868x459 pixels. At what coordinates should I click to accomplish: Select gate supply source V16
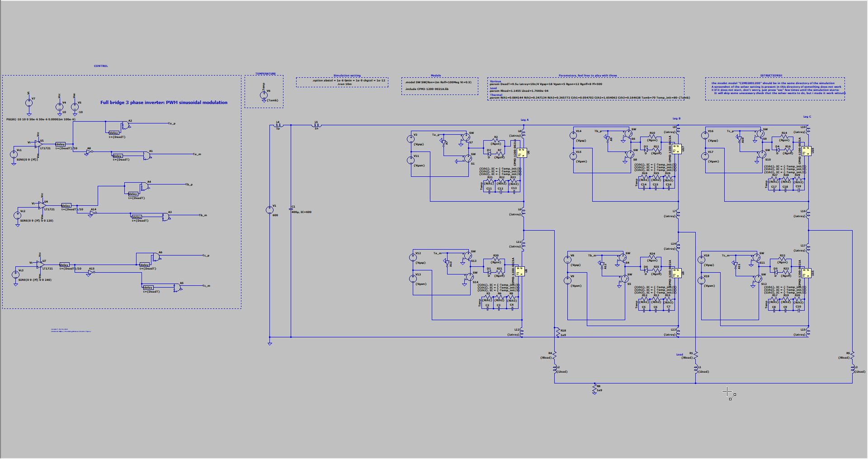click(705, 135)
